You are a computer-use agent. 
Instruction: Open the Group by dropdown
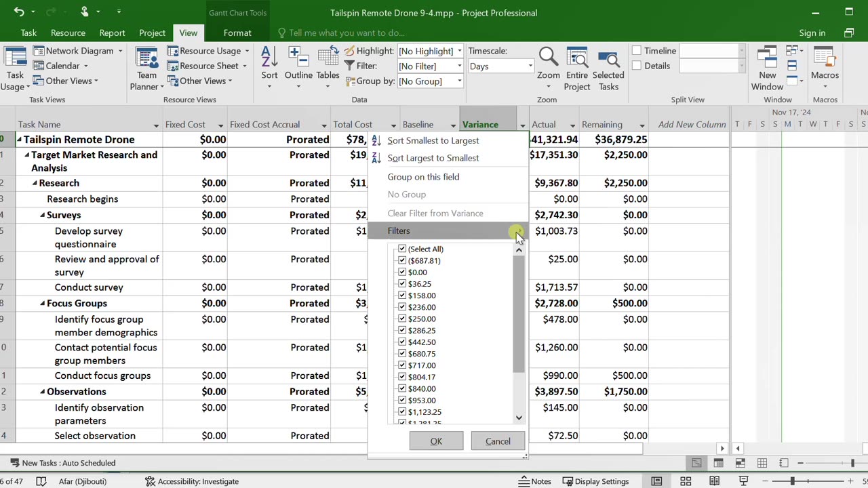point(459,81)
